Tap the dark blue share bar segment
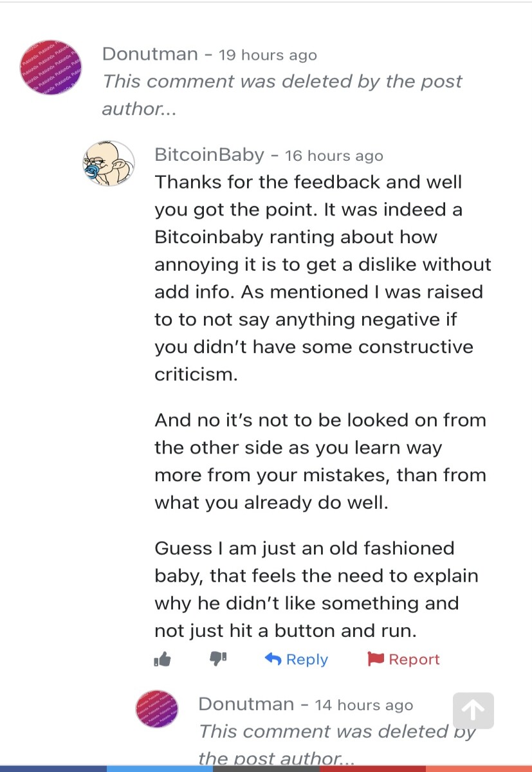532x772 pixels. (53, 769)
